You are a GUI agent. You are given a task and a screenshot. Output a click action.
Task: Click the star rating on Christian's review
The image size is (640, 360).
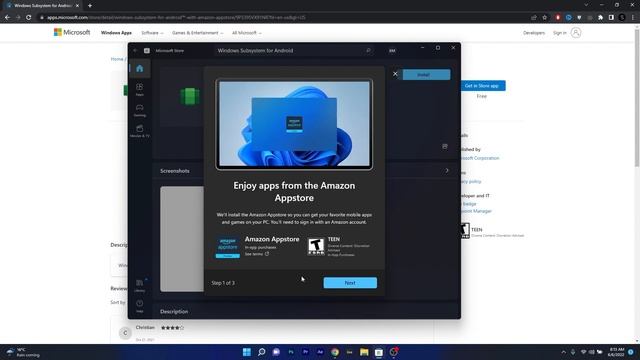pos(172,328)
